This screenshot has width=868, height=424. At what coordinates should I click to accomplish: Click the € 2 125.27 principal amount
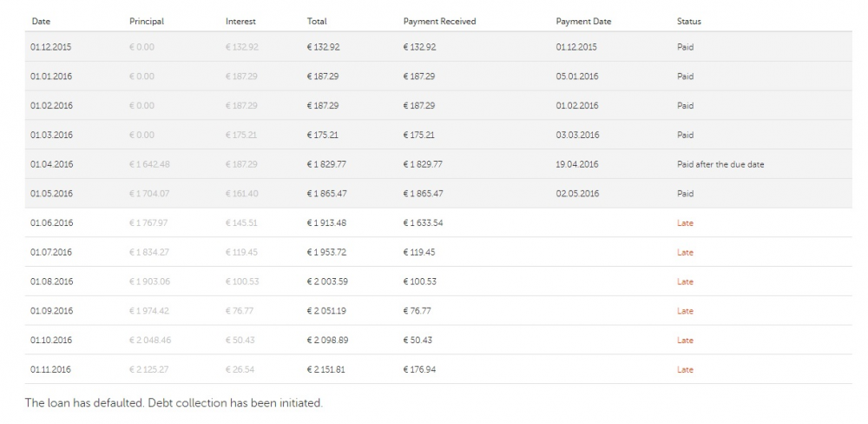click(x=150, y=370)
